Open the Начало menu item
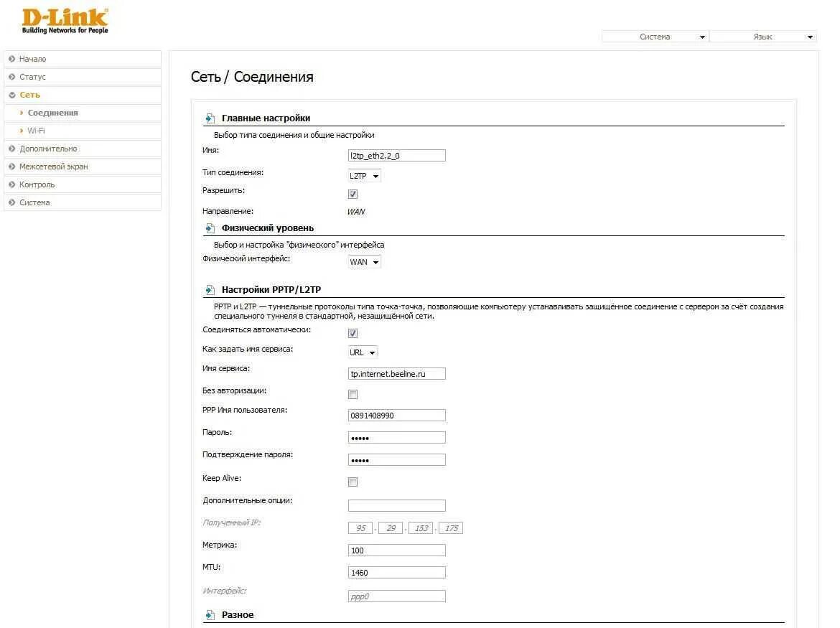 point(83,59)
